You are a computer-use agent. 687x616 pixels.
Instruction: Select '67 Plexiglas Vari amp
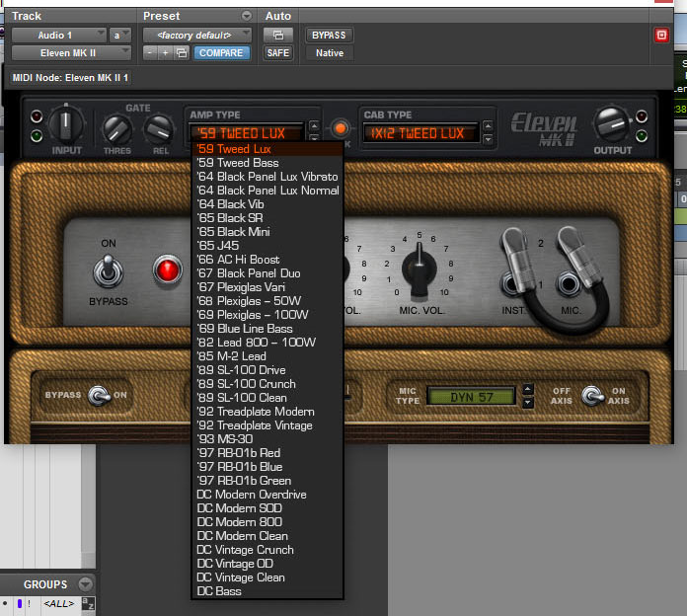pos(267,287)
